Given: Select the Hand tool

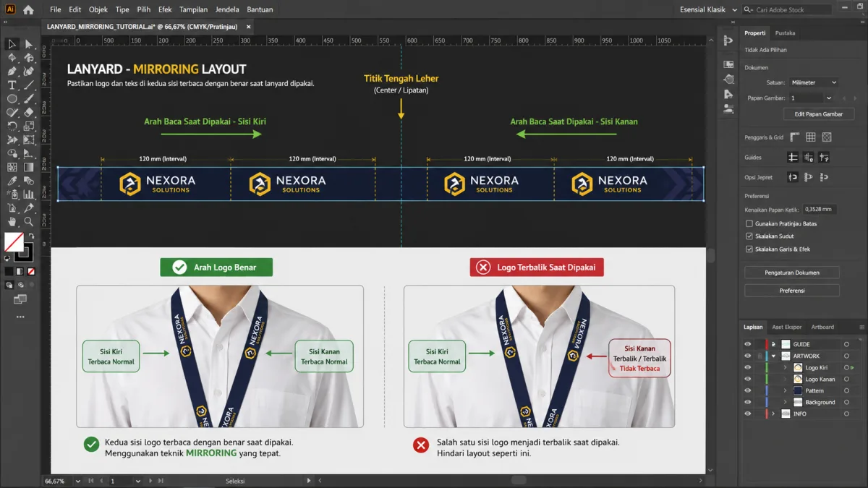Looking at the screenshot, I should pos(12,222).
